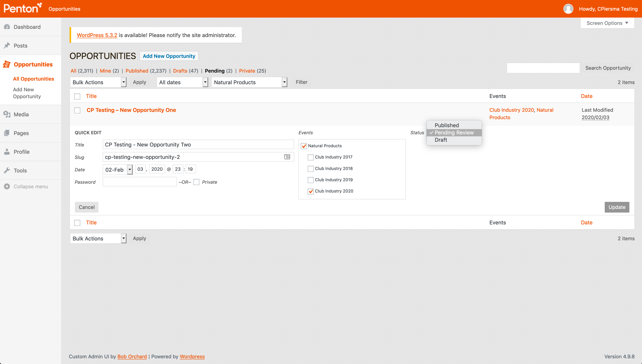642x364 pixels.
Task: Click the Dashboard gauge icon
Action: [7, 27]
